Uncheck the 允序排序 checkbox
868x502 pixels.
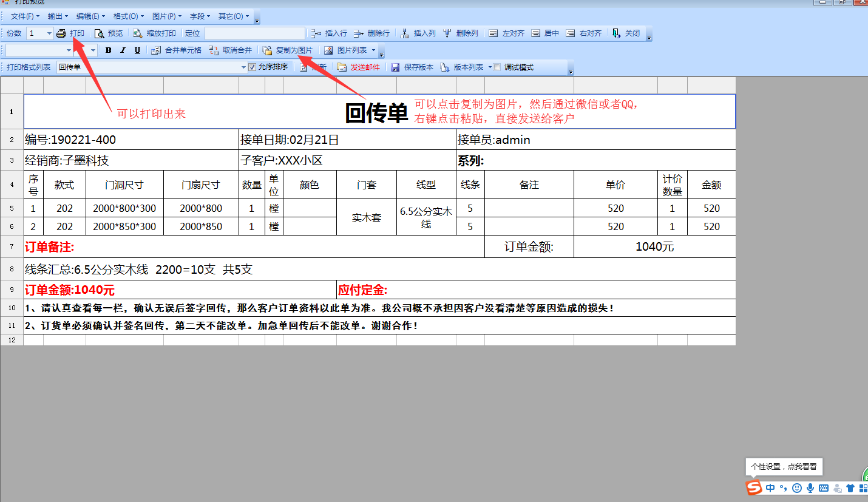(x=253, y=67)
